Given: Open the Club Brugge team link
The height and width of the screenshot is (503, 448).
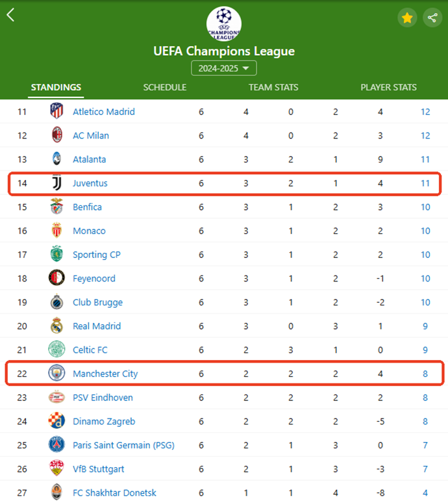Looking at the screenshot, I should click(x=98, y=302).
